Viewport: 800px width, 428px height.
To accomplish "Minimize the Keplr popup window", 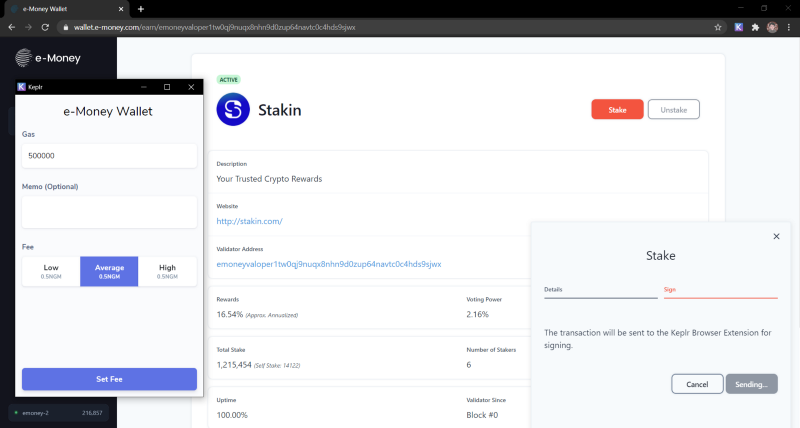I will 144,87.
